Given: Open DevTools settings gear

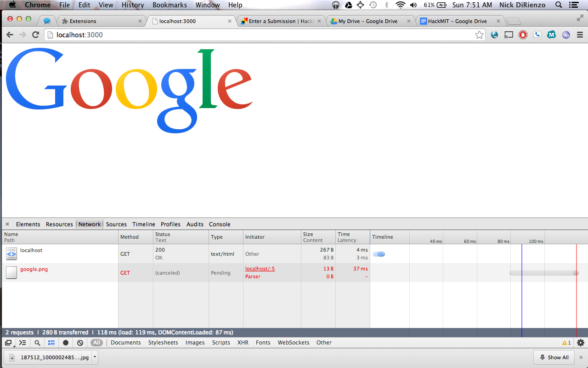Looking at the screenshot, I should pyautogui.click(x=581, y=343).
